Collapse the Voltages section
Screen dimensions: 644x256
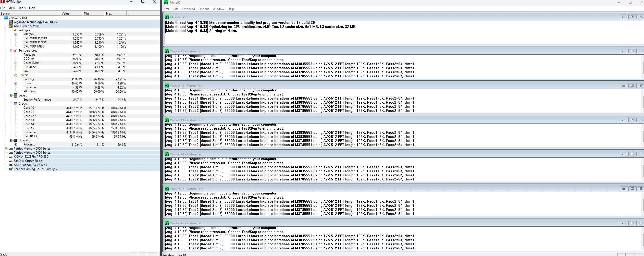(x=11, y=30)
